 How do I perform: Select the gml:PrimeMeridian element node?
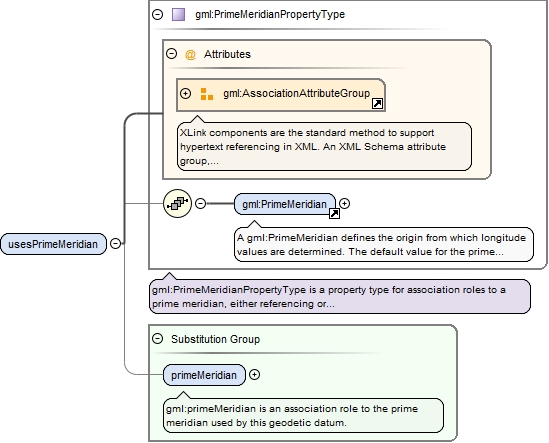click(x=285, y=204)
